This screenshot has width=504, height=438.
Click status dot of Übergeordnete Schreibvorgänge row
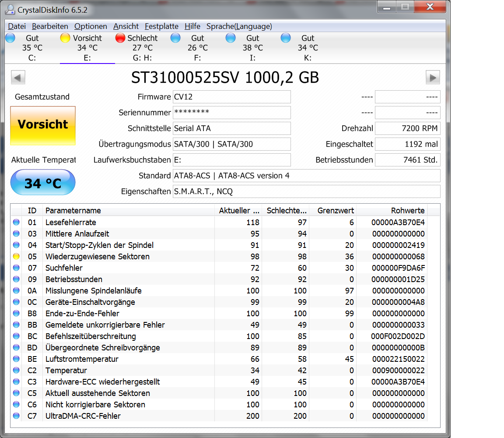pos(16,348)
